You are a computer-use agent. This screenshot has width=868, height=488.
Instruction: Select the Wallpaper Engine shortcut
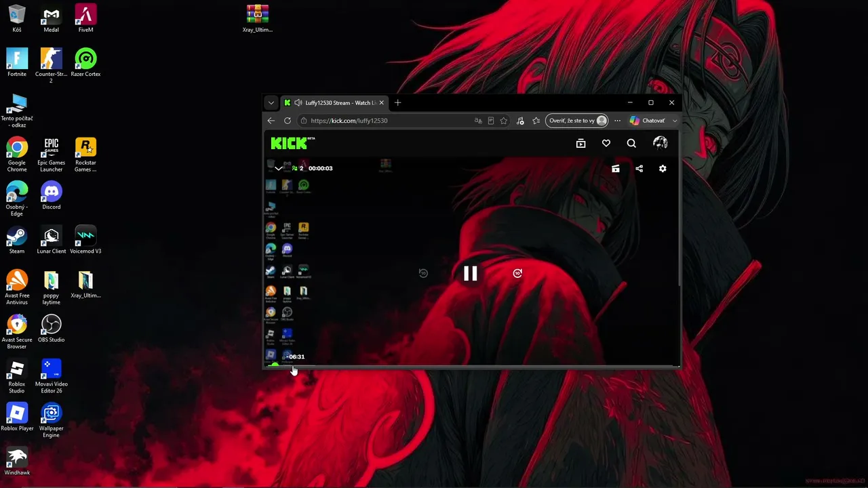click(x=52, y=420)
